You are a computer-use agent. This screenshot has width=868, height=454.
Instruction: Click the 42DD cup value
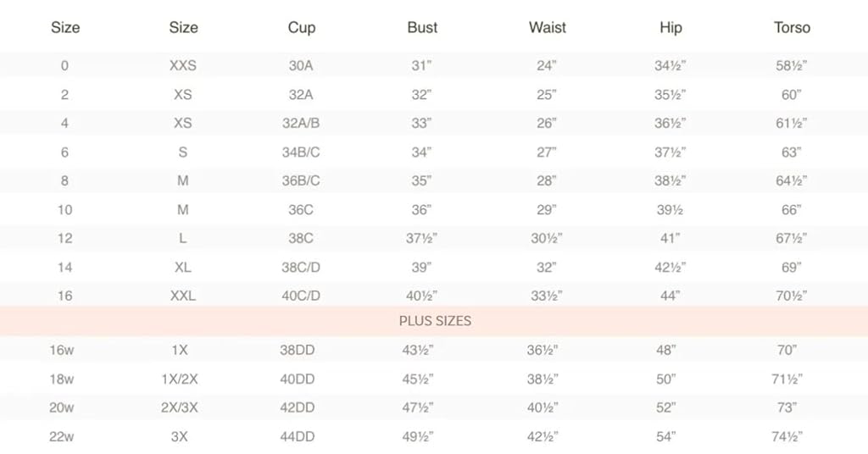tap(298, 407)
